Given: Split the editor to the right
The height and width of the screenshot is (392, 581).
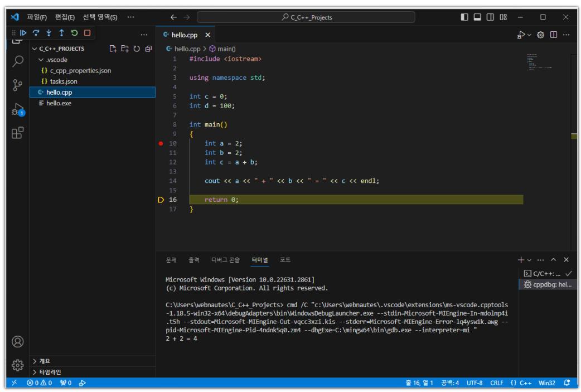Looking at the screenshot, I should [x=554, y=35].
